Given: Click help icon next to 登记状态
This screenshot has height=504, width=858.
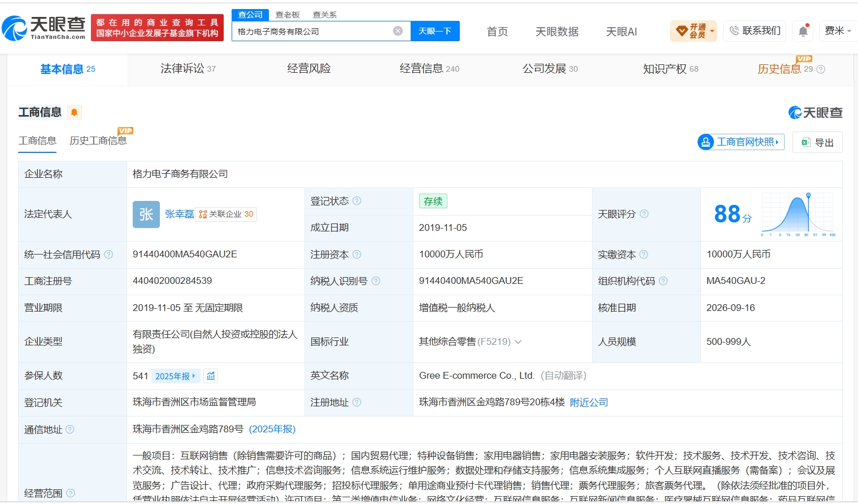Looking at the screenshot, I should 357,201.
